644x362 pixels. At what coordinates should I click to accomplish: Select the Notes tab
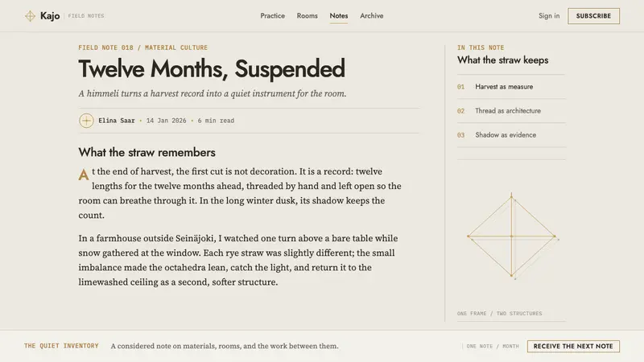tap(338, 15)
